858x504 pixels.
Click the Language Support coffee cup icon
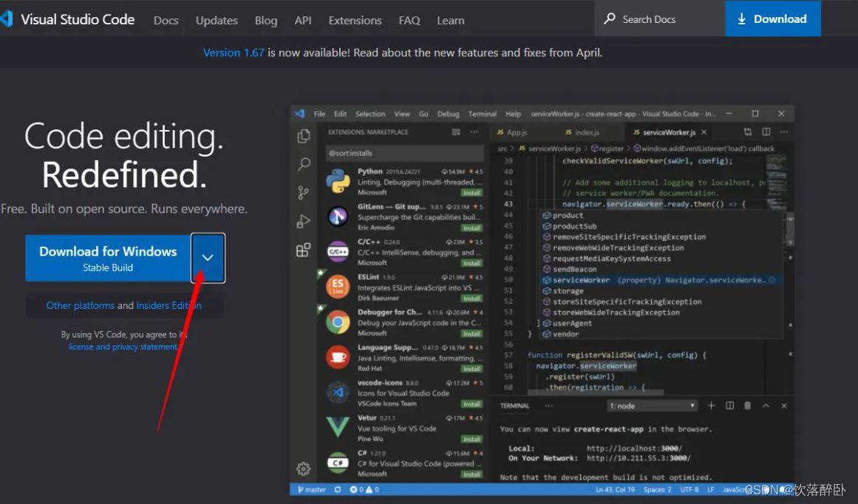point(338,358)
